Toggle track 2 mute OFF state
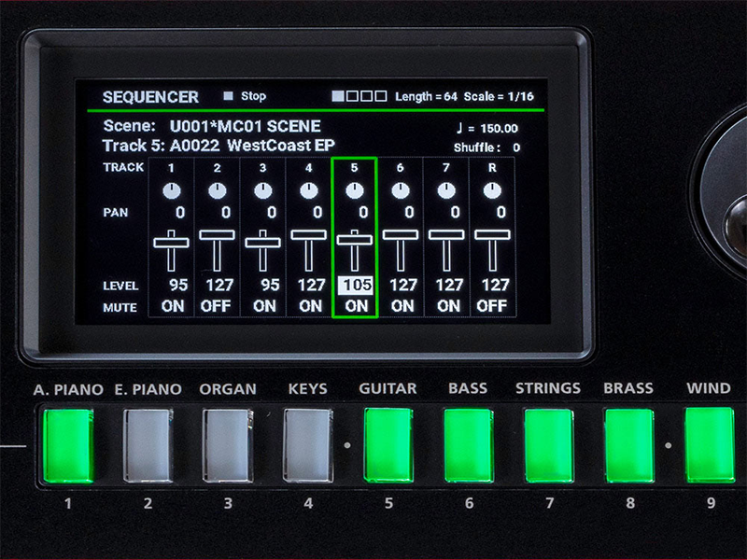The height and width of the screenshot is (560, 747). (x=218, y=305)
